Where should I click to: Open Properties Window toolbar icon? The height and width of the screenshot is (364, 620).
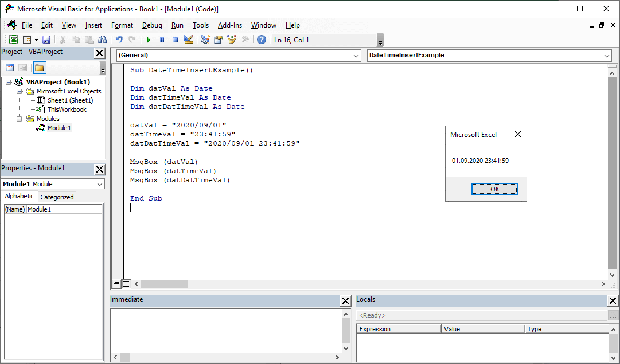point(219,40)
